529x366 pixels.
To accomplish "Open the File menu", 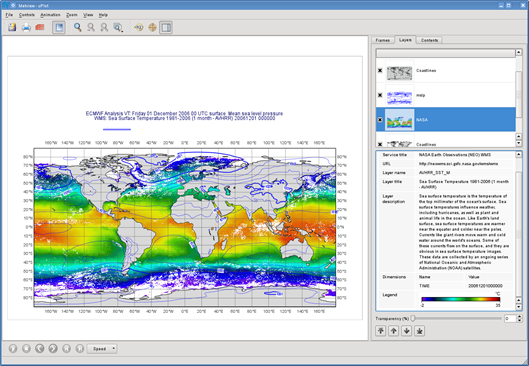I will click(9, 15).
